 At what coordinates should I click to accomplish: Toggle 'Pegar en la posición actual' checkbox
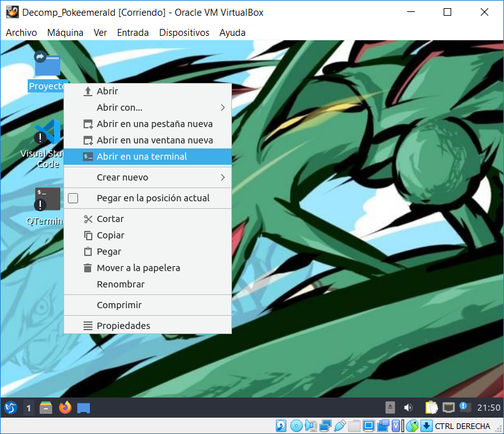coord(73,198)
